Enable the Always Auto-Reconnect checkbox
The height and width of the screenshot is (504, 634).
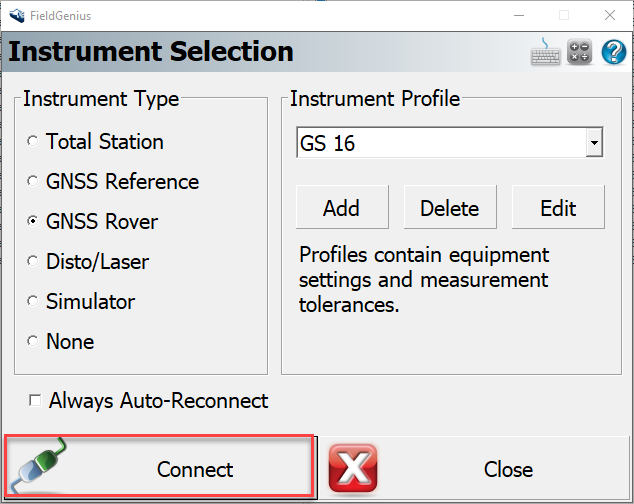click(x=36, y=401)
